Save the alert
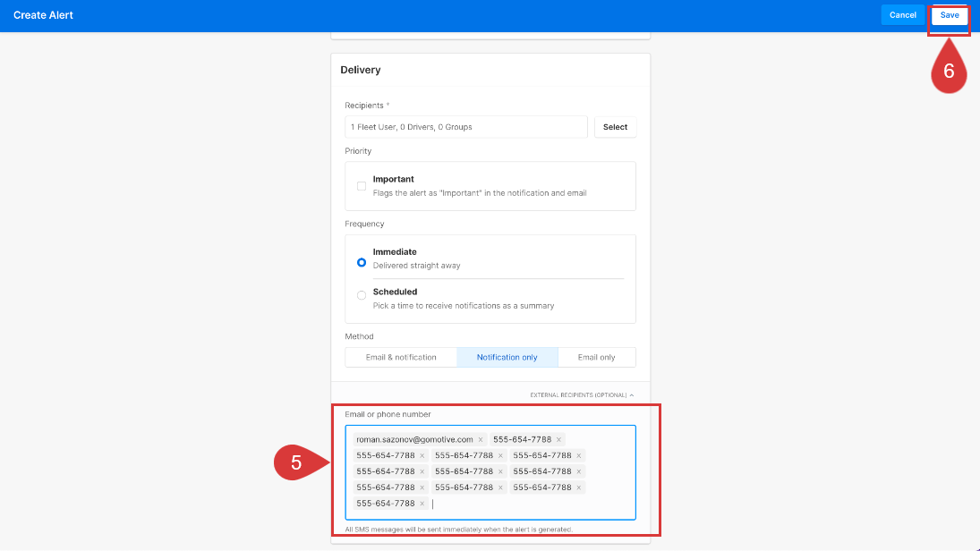 pyautogui.click(x=949, y=15)
